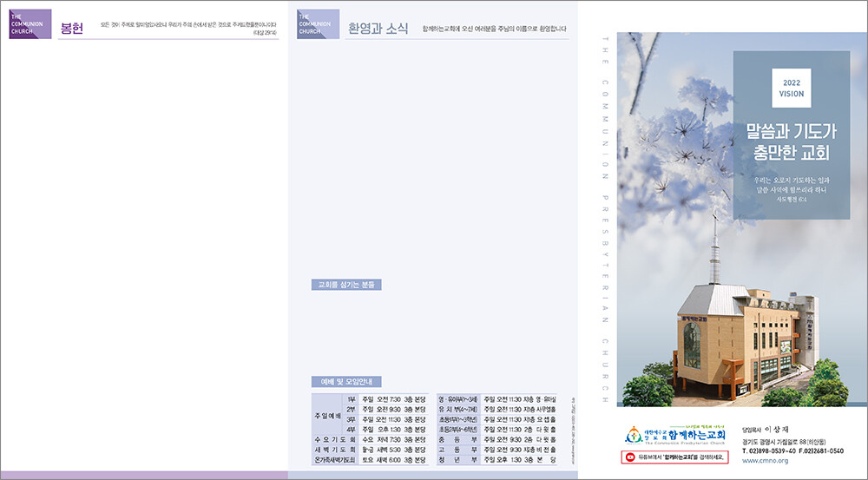This screenshot has height=480, width=868.
Task: Click the YouTube icon in red box
Action: [x=630, y=456]
